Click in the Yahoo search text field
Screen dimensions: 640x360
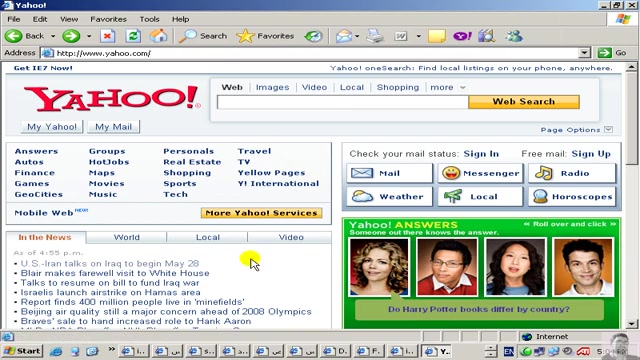[342, 102]
